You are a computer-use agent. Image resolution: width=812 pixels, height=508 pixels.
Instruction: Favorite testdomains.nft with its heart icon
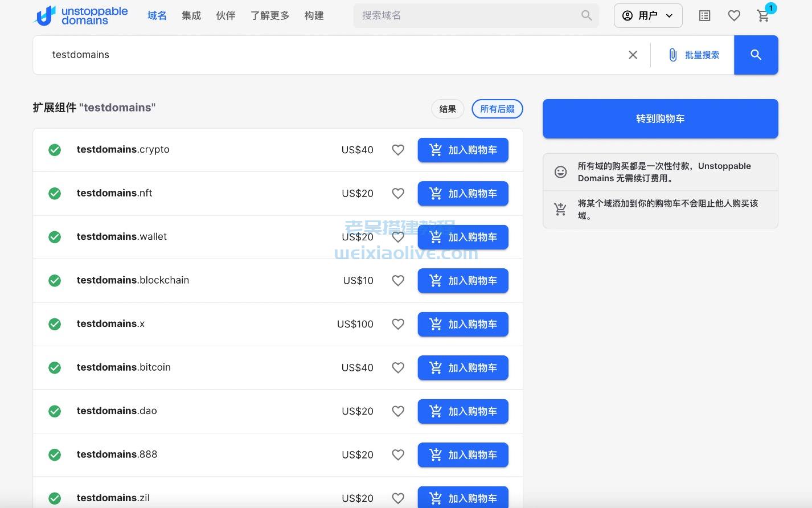pos(397,193)
